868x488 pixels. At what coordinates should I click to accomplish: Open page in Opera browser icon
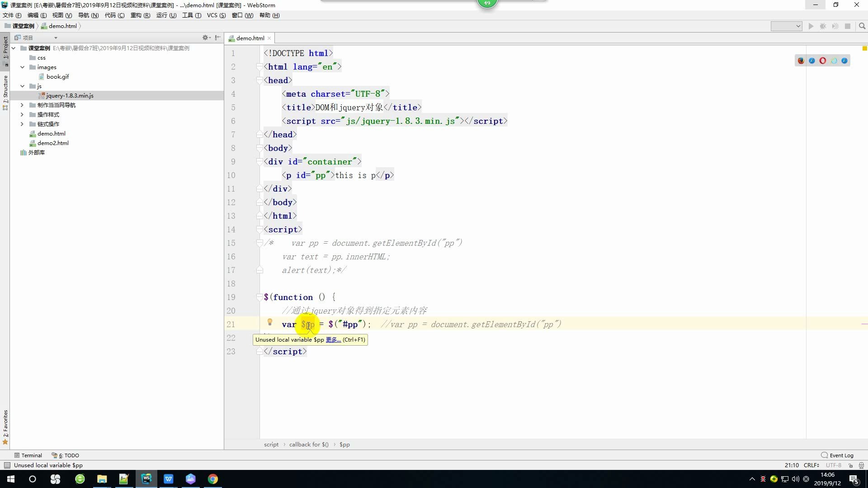pos(822,61)
